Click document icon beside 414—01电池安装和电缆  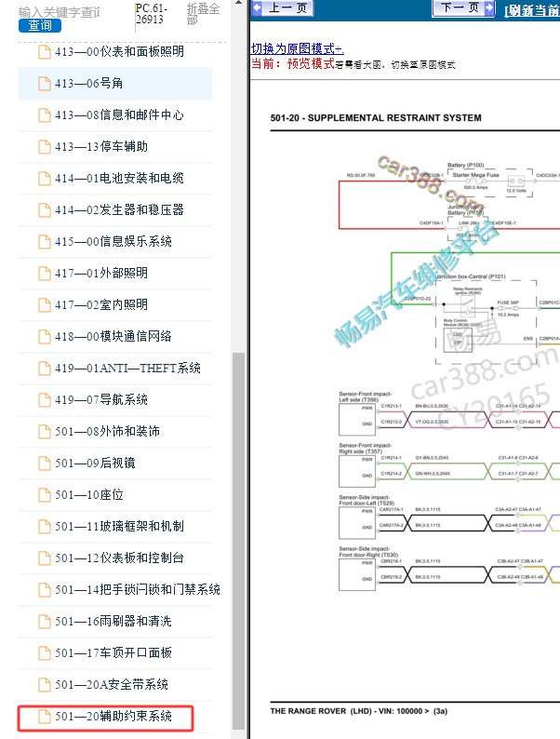[45, 178]
